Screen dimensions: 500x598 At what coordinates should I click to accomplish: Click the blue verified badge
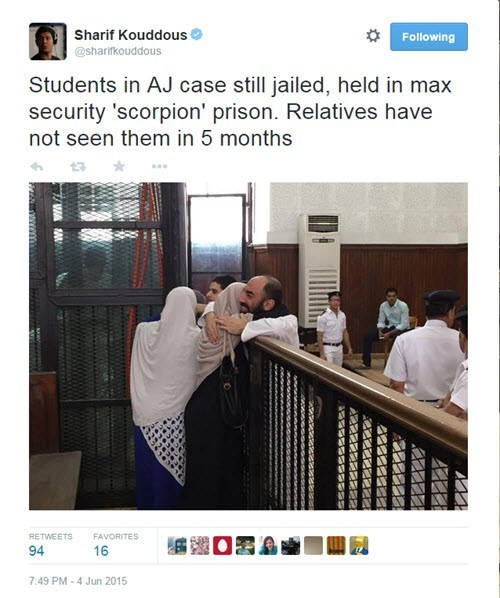[196, 34]
